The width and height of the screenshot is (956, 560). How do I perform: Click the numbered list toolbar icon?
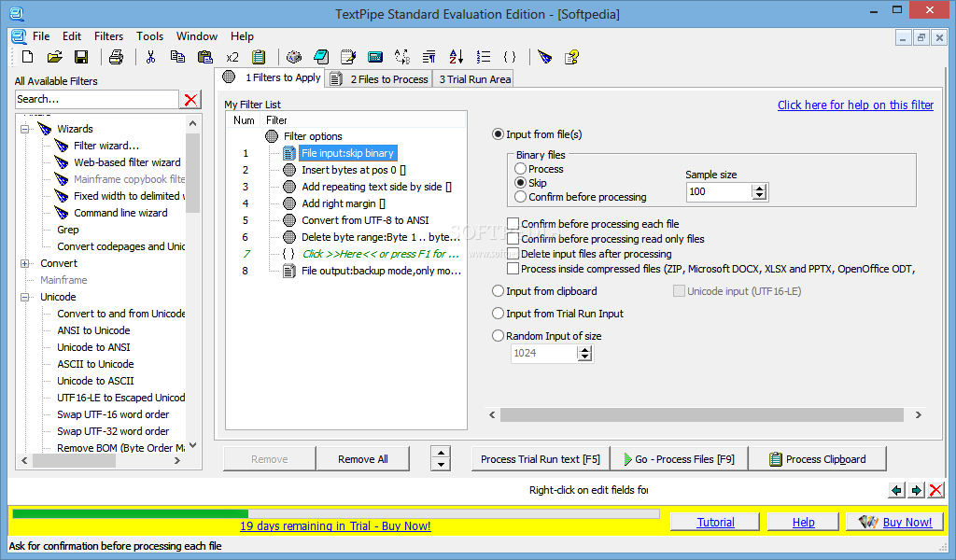click(484, 57)
